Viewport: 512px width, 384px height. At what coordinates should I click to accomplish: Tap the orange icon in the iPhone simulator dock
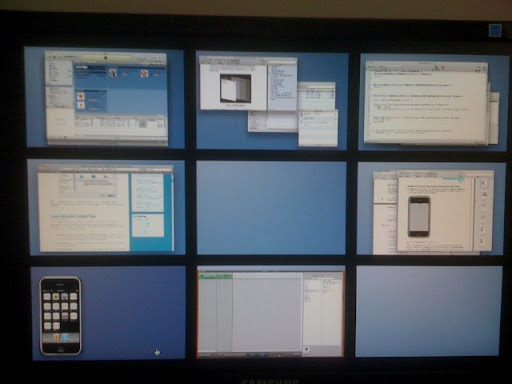56,337
